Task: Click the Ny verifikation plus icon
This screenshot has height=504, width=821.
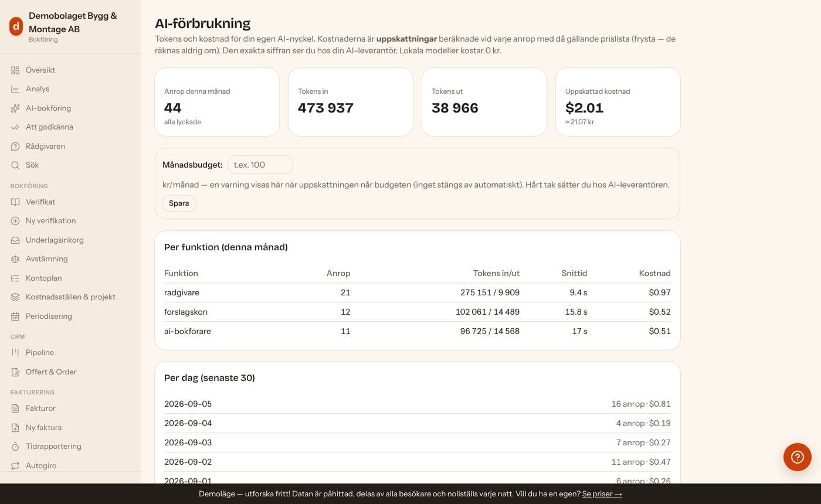Action: tap(15, 221)
